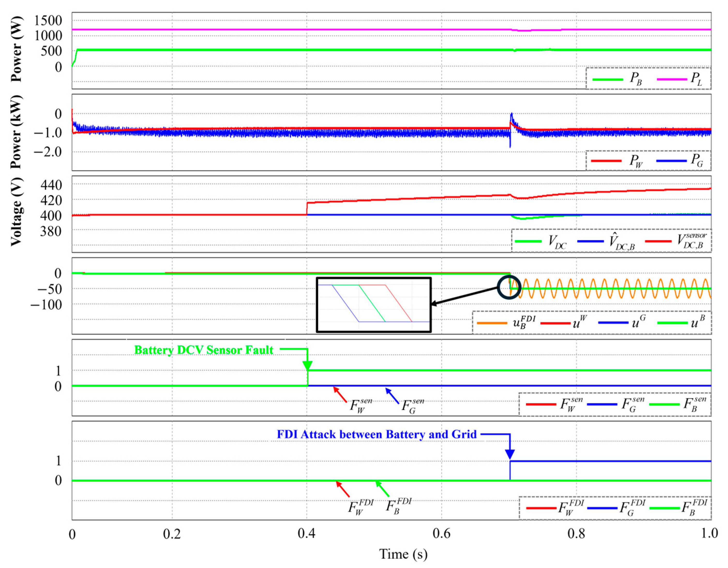Click the green V_DC legend swatch

(x=528, y=241)
